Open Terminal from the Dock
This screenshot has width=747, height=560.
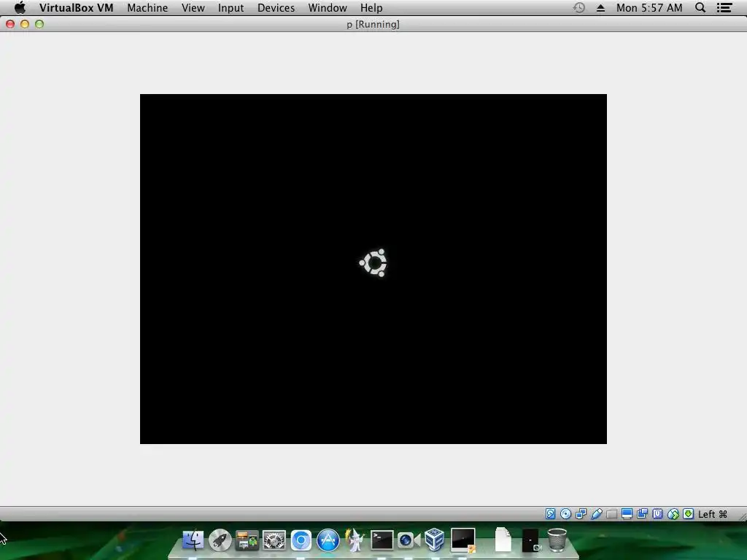pos(382,540)
